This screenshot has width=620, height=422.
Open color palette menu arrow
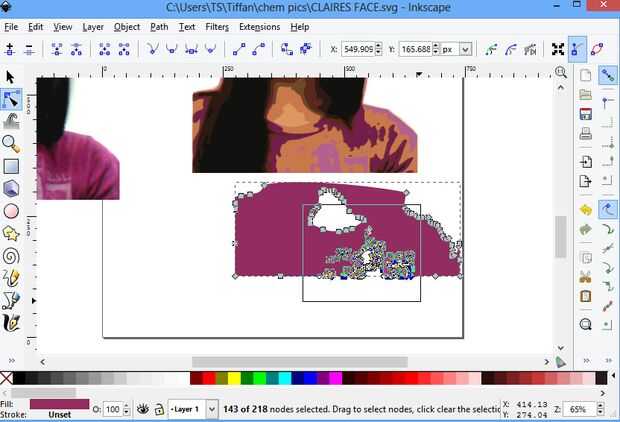coord(614,375)
